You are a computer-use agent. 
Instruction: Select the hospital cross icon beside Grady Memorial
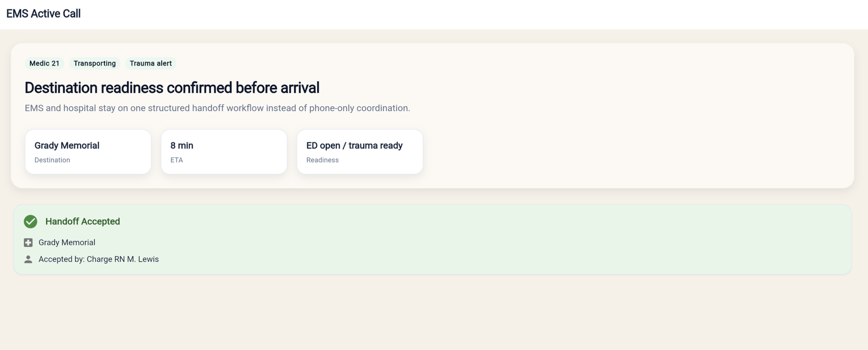[28, 242]
